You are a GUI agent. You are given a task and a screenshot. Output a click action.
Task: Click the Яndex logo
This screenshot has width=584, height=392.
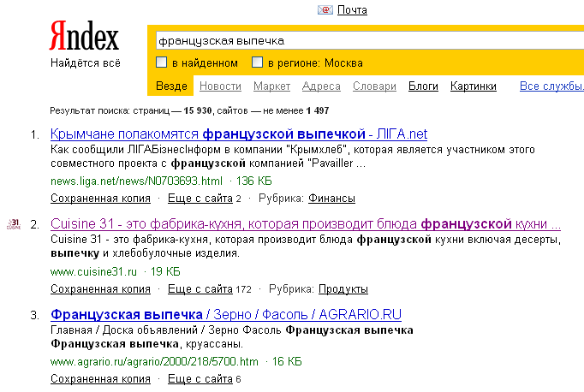(x=84, y=36)
